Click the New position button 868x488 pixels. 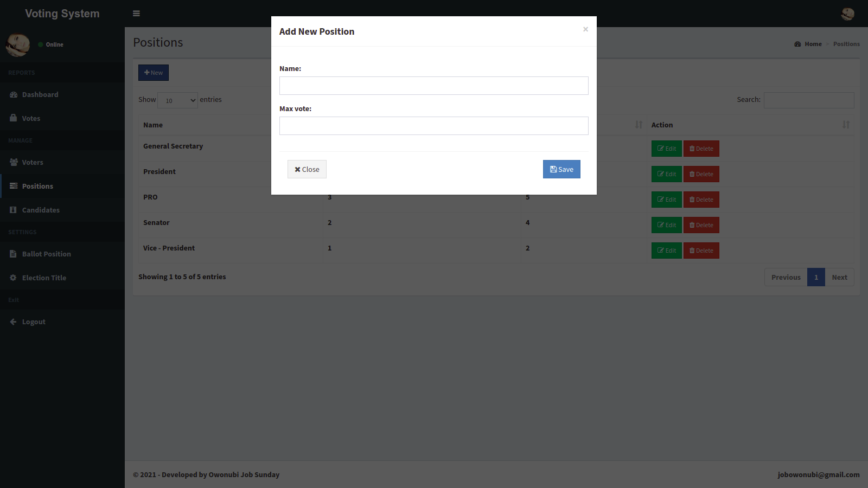pyautogui.click(x=154, y=73)
